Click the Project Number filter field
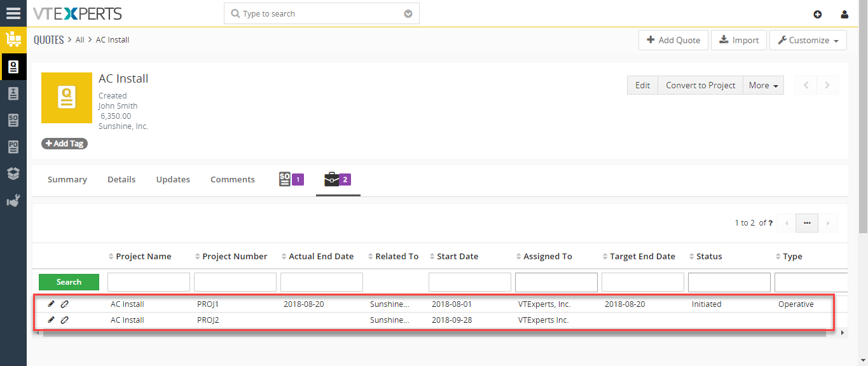 (x=235, y=282)
